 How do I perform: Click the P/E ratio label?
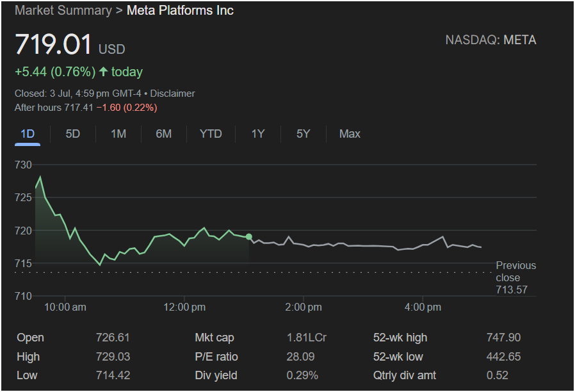[216, 356]
